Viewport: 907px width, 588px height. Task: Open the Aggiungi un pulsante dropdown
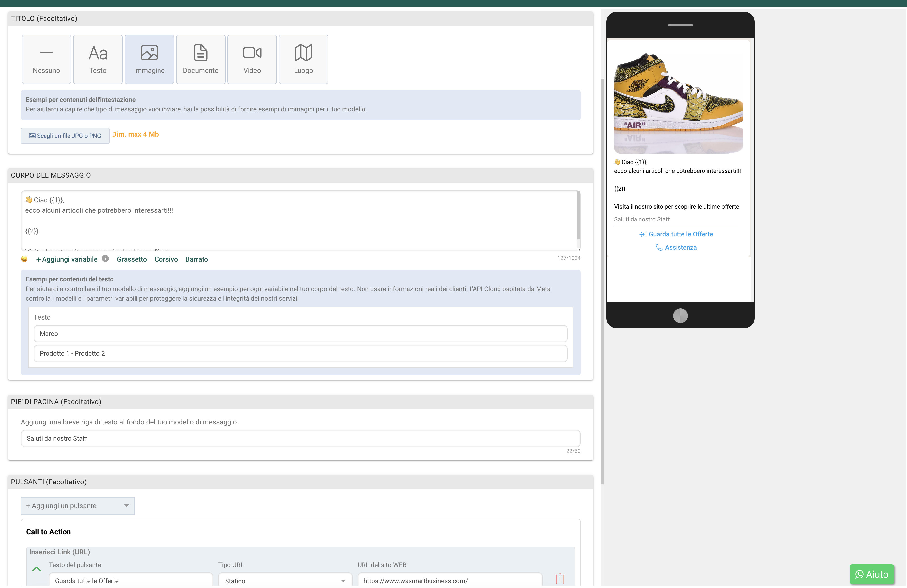(77, 506)
